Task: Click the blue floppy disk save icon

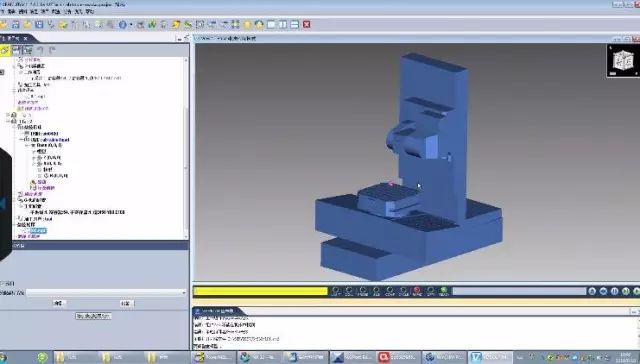Action: pyautogui.click(x=39, y=24)
